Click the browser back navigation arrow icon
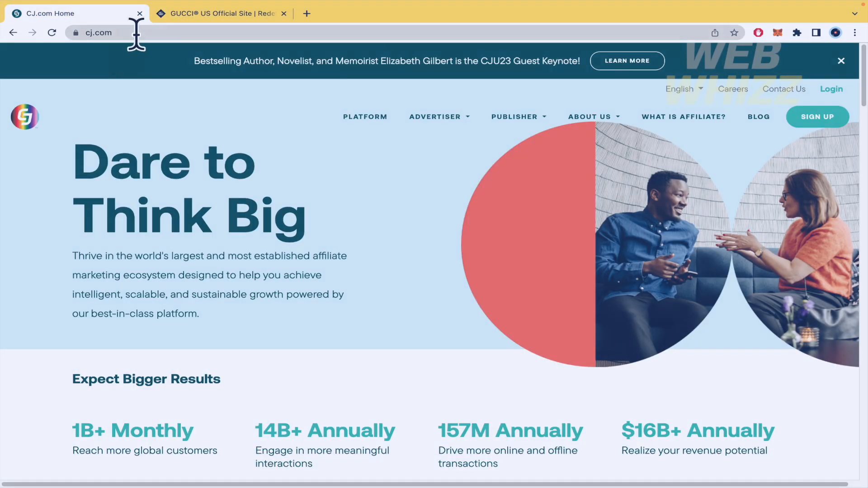 13,33
